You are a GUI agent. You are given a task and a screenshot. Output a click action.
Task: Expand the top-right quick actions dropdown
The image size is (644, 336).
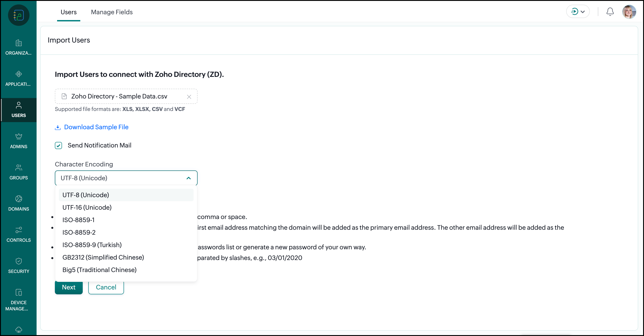pyautogui.click(x=578, y=12)
